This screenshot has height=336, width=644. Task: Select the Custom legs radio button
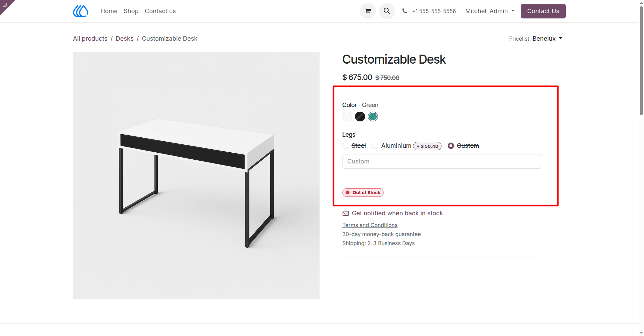pyautogui.click(x=451, y=146)
